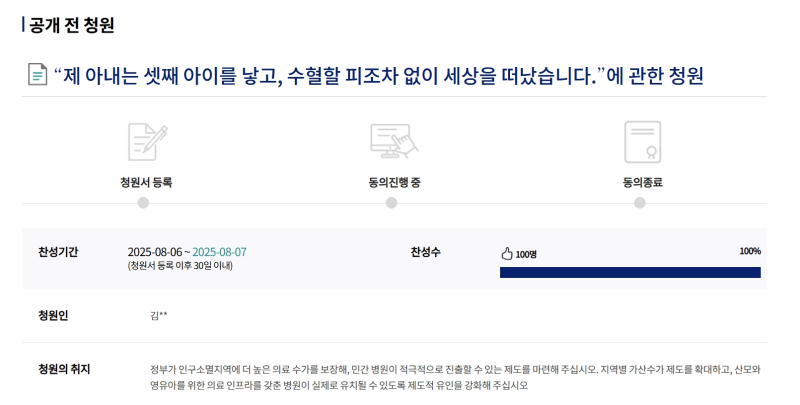Click the 청원서 등록 step label

146,182
